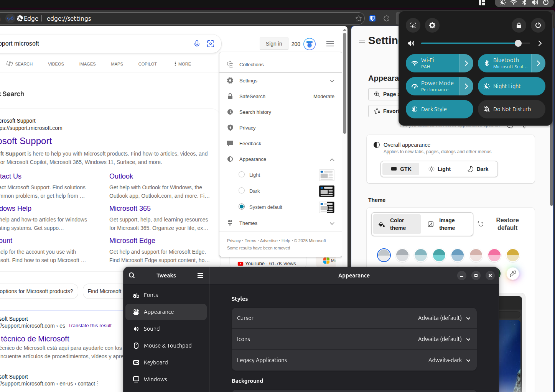Open the extensions puzzle icon

point(386,18)
